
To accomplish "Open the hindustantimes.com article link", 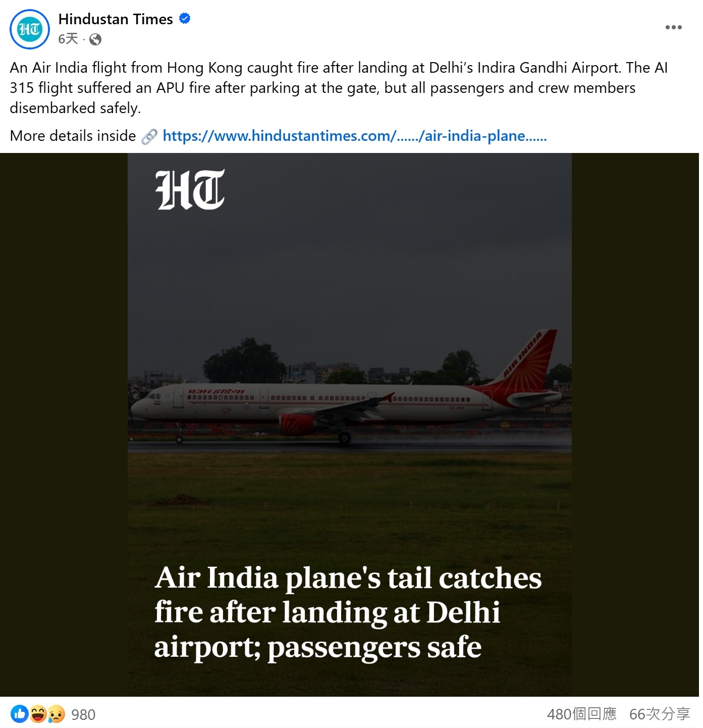I will point(354,136).
